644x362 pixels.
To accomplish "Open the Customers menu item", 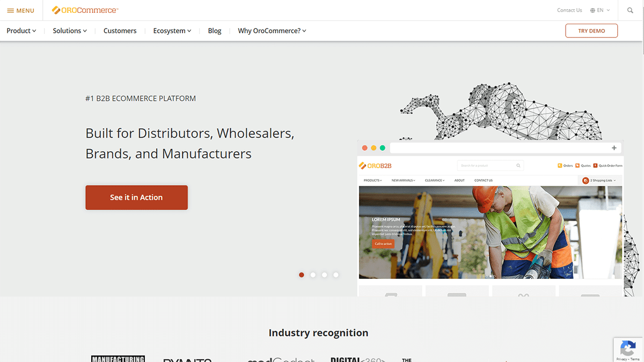I will click(x=120, y=31).
